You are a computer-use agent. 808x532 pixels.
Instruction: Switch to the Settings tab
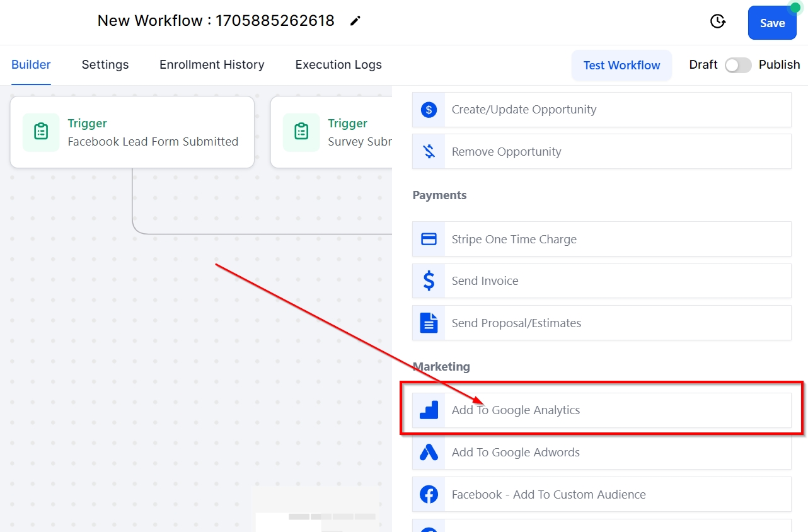tap(105, 65)
